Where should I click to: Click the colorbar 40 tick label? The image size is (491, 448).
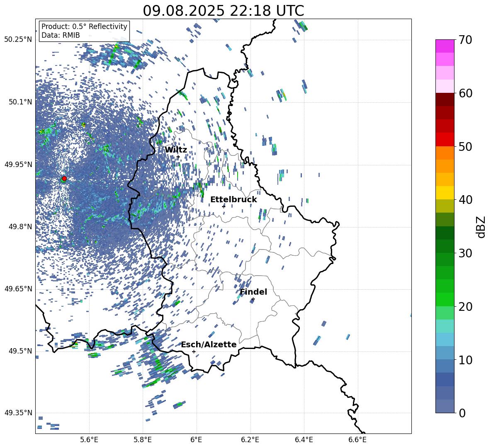[x=465, y=200]
